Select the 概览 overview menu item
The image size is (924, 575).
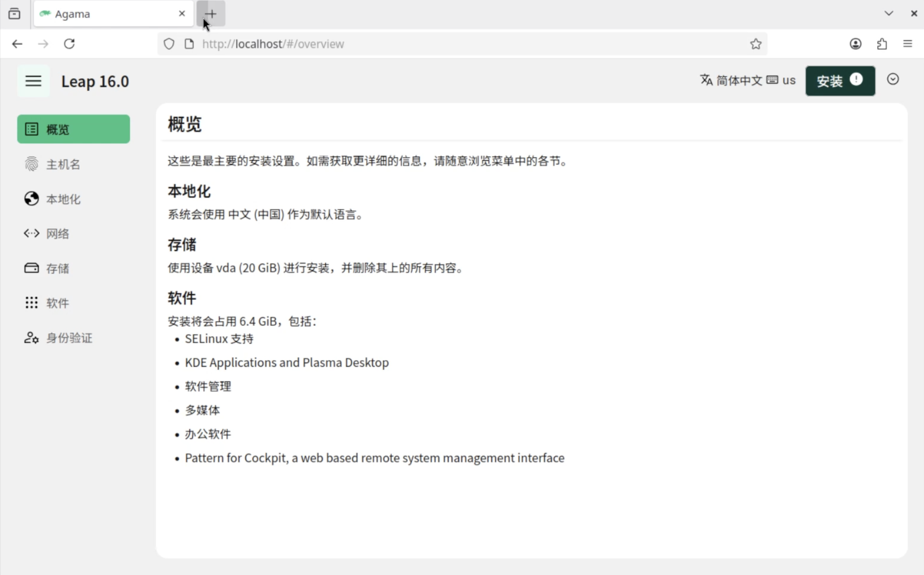[x=73, y=129]
